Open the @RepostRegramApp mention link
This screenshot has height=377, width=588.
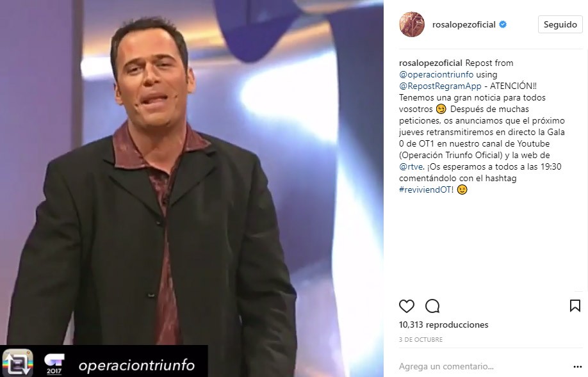point(440,86)
